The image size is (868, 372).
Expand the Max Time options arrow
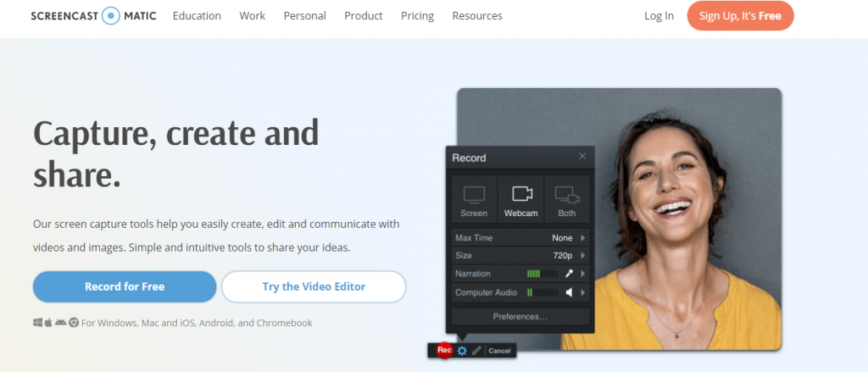point(582,238)
